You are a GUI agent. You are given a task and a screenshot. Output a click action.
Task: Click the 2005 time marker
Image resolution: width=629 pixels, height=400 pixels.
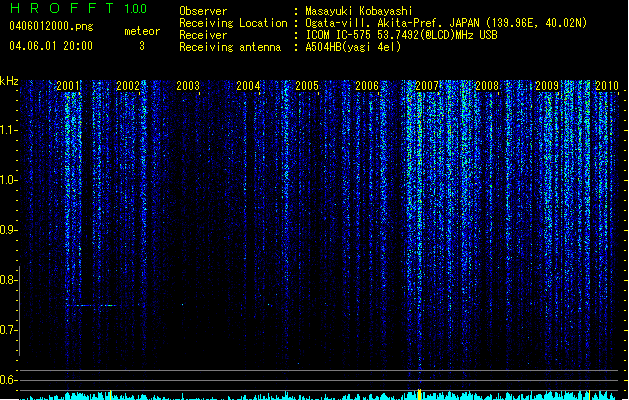tap(307, 85)
